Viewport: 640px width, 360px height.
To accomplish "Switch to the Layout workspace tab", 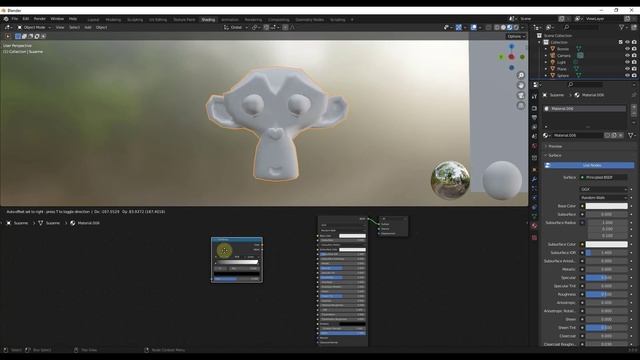I will (x=93, y=20).
